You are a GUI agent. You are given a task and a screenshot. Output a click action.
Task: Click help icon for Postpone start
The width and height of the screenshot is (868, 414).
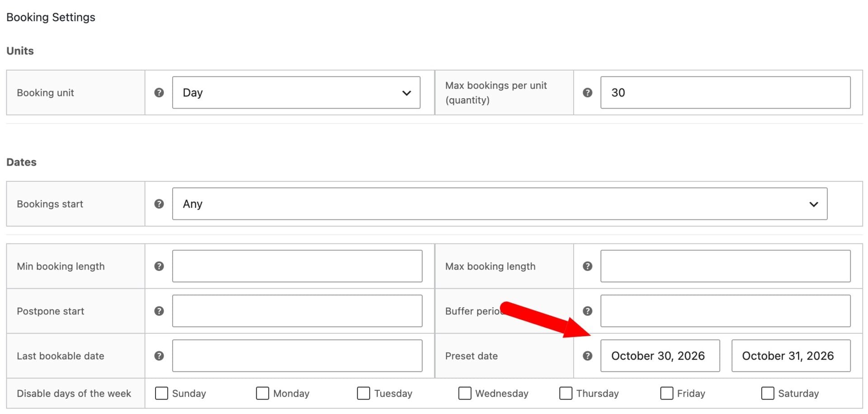pyautogui.click(x=159, y=311)
